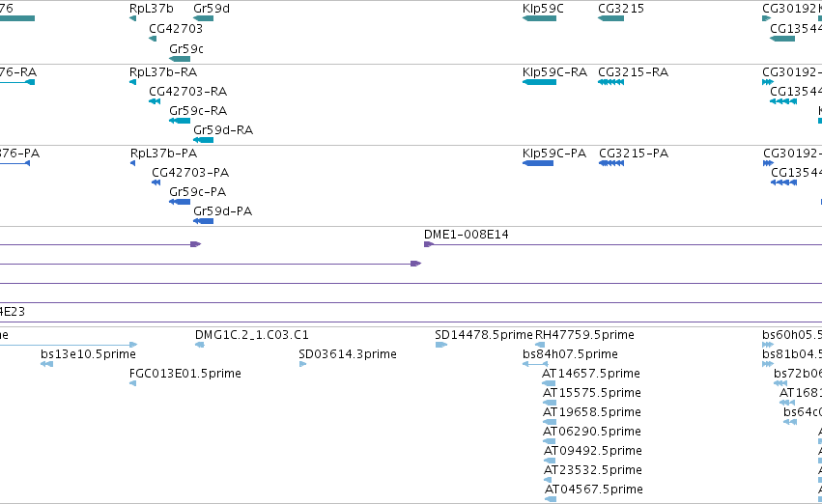Select the CG3215 gene arrow glyph

[610, 18]
